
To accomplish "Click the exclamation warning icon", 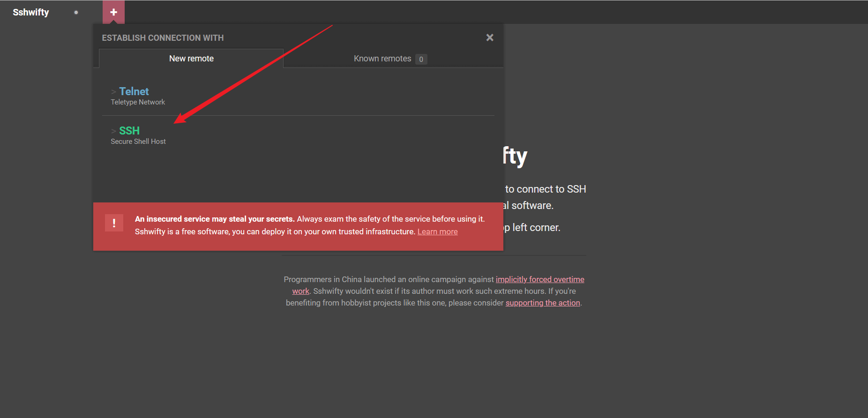I will pos(114,223).
